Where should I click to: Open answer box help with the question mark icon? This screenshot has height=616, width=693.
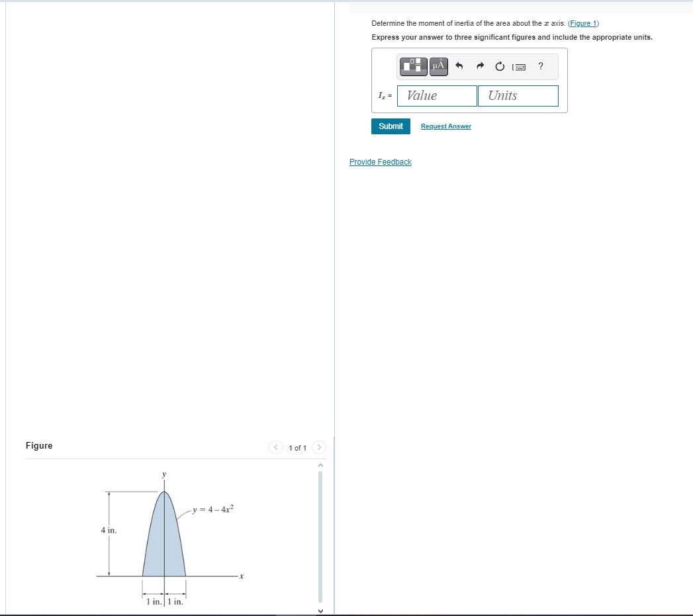(539, 66)
